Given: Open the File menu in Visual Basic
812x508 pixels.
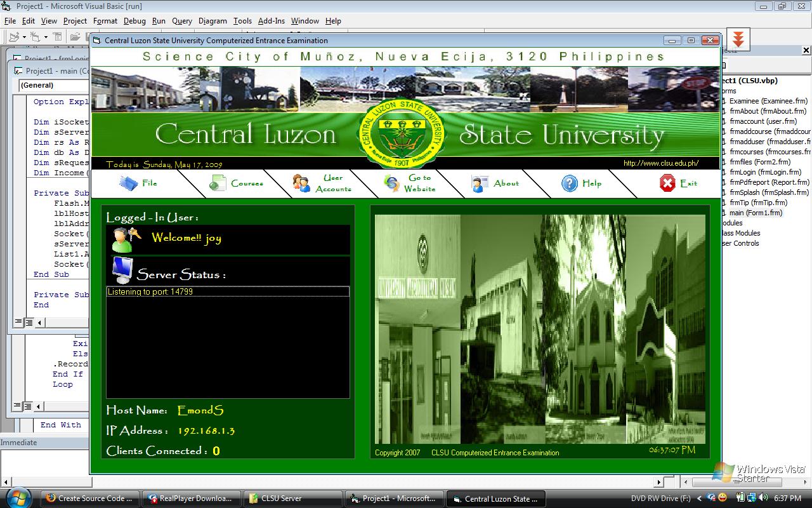Looking at the screenshot, I should [x=10, y=21].
